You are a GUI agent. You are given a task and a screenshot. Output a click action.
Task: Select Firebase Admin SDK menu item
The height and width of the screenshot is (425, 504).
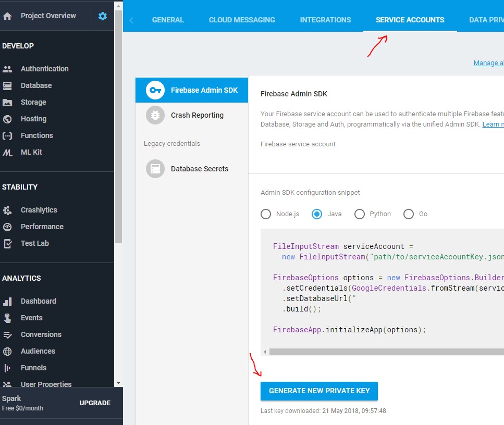[192, 90]
